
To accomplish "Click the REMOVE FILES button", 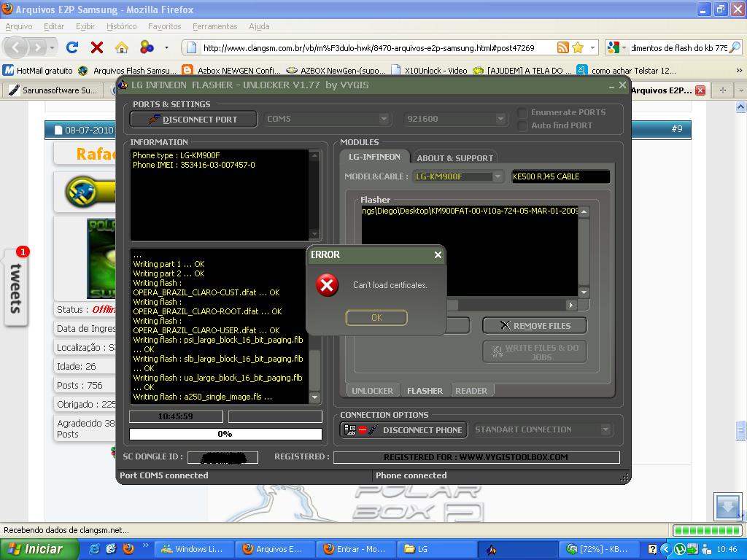I will pyautogui.click(x=535, y=326).
